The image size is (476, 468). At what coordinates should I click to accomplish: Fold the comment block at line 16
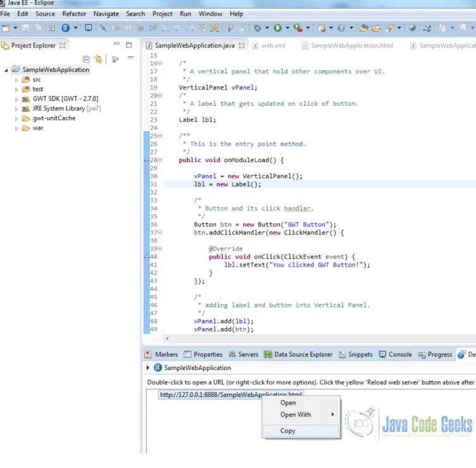click(160, 63)
